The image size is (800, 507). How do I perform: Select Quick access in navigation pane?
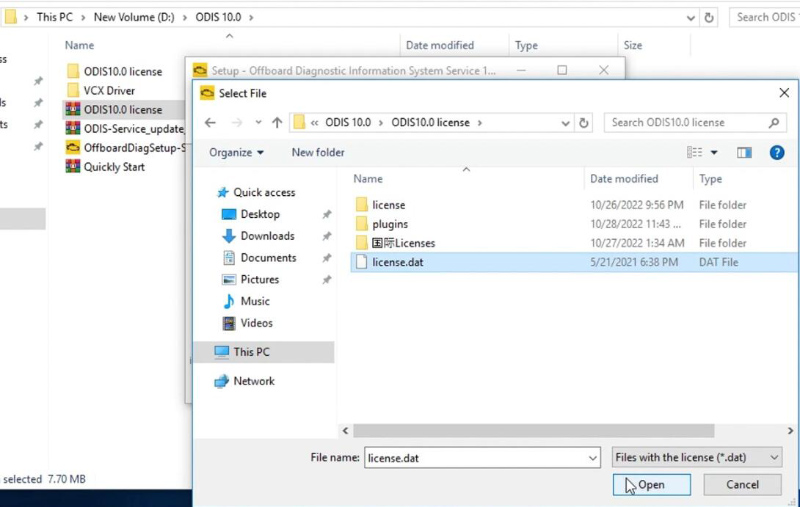point(256,192)
